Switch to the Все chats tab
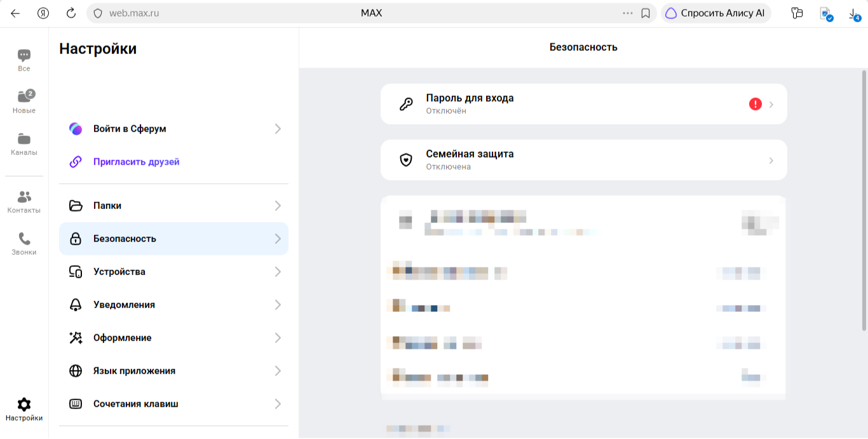The image size is (868, 439). [x=24, y=60]
